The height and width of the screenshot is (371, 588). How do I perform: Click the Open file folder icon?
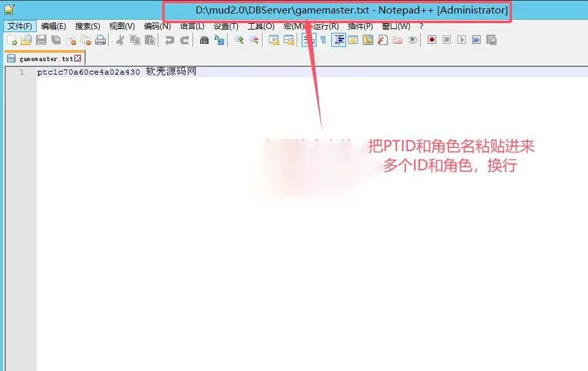[x=26, y=40]
